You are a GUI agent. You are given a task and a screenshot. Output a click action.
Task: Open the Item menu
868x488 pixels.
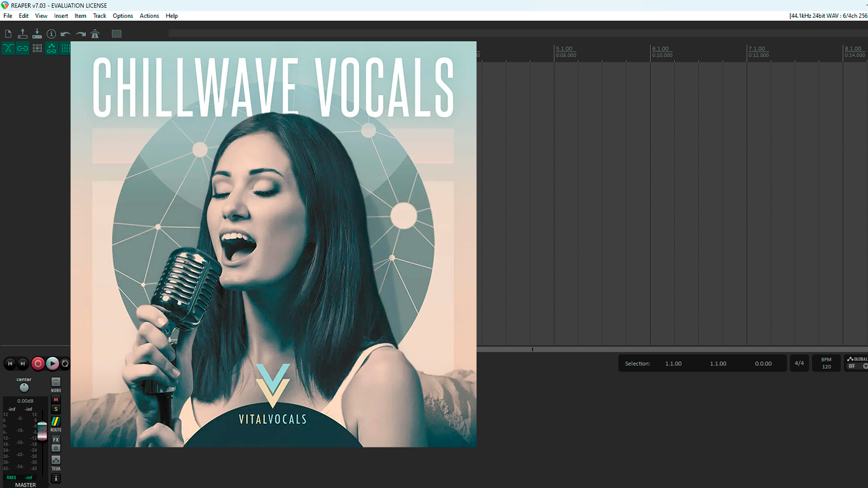[x=81, y=16]
